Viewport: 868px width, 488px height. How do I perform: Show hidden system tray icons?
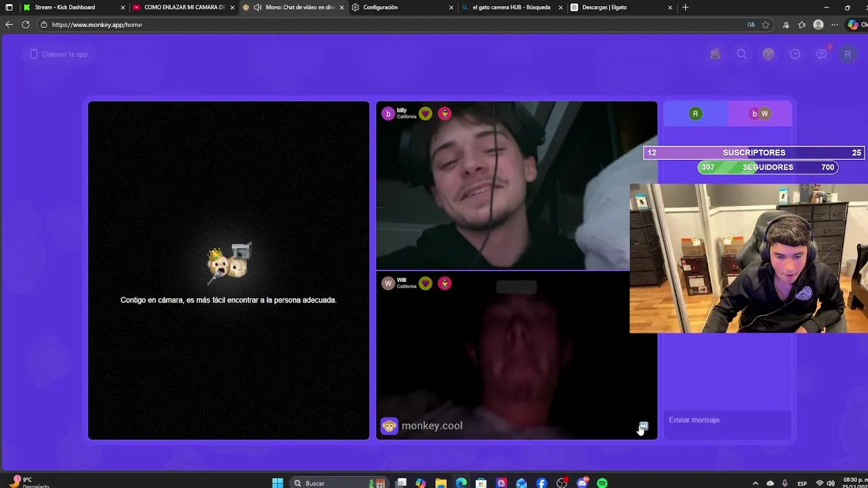click(x=755, y=483)
